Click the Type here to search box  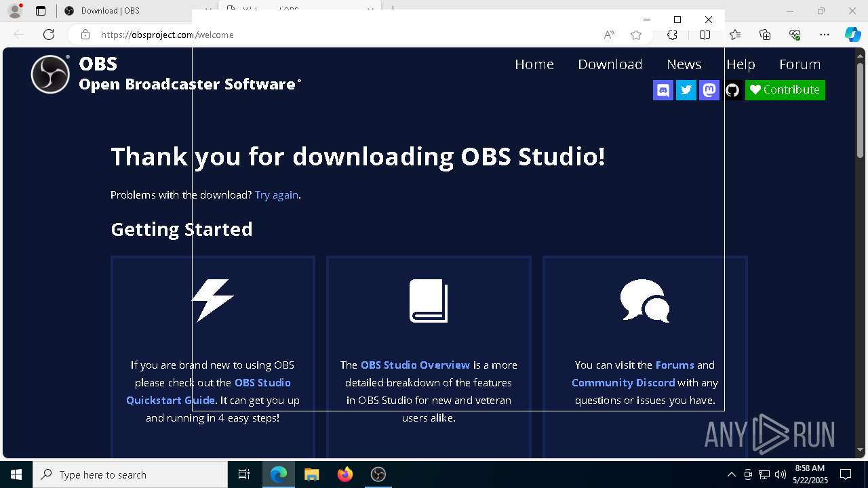130,474
